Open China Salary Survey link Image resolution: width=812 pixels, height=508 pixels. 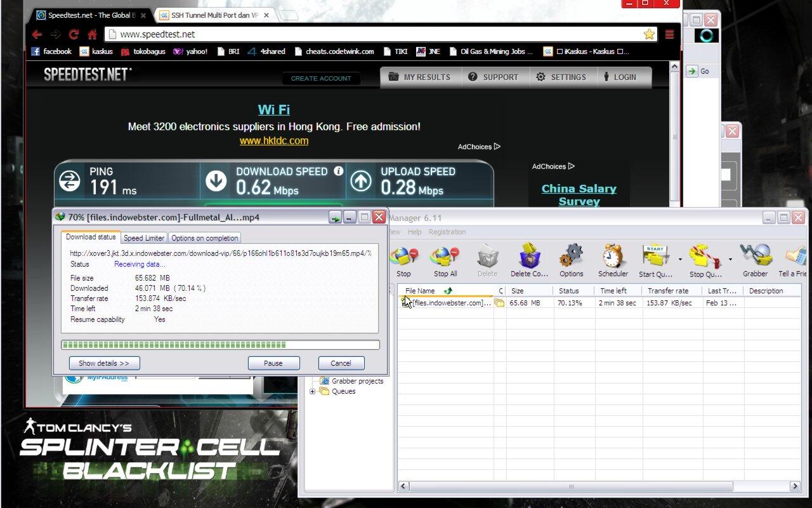pyautogui.click(x=579, y=195)
